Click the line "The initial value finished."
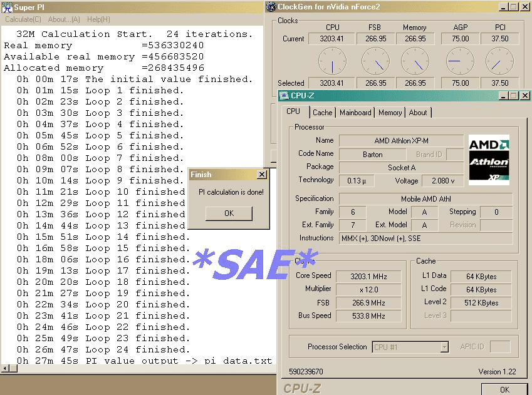 135,79
